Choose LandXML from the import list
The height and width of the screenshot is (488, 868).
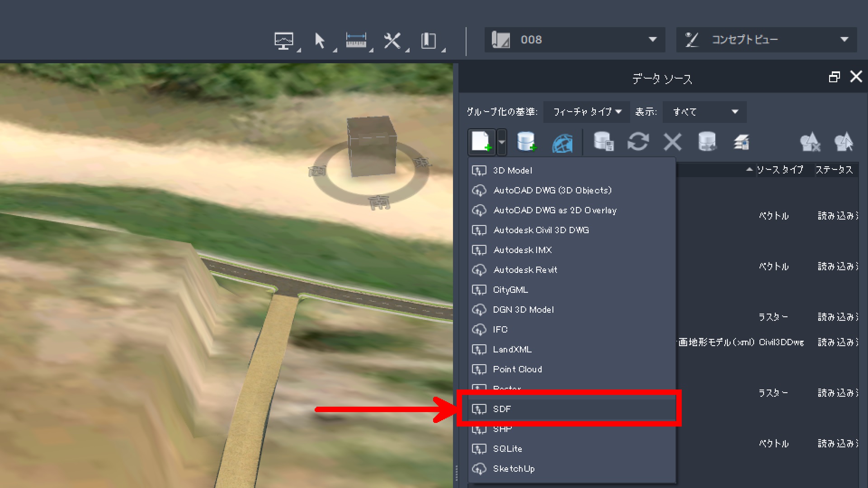(x=572, y=349)
